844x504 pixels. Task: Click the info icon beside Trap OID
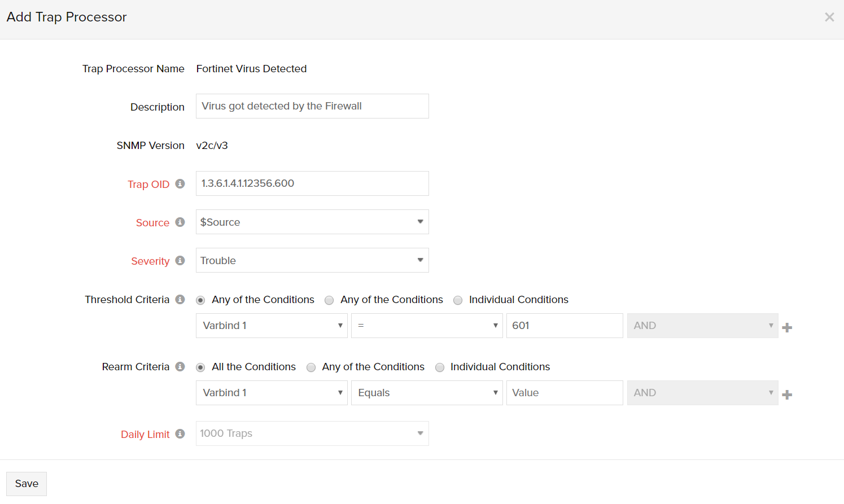[180, 184]
